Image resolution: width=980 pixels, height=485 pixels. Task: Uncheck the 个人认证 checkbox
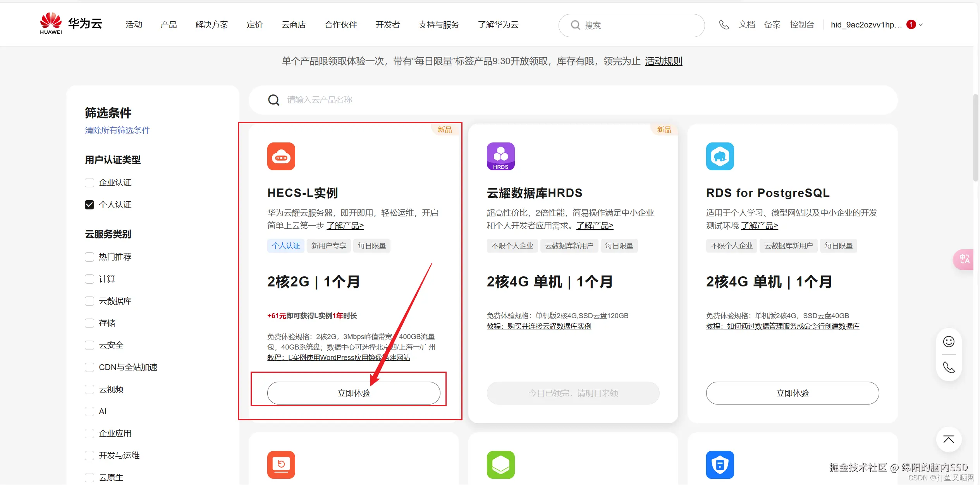[89, 205]
